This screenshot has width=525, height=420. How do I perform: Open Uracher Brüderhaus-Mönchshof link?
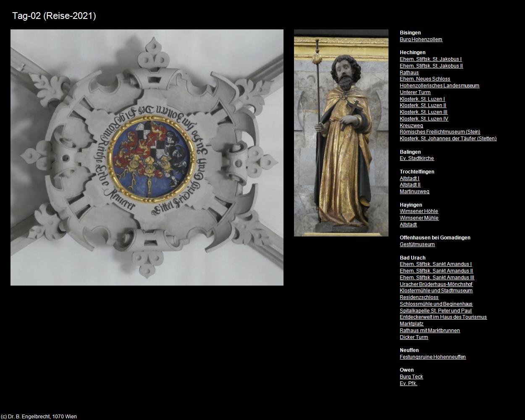click(x=436, y=284)
